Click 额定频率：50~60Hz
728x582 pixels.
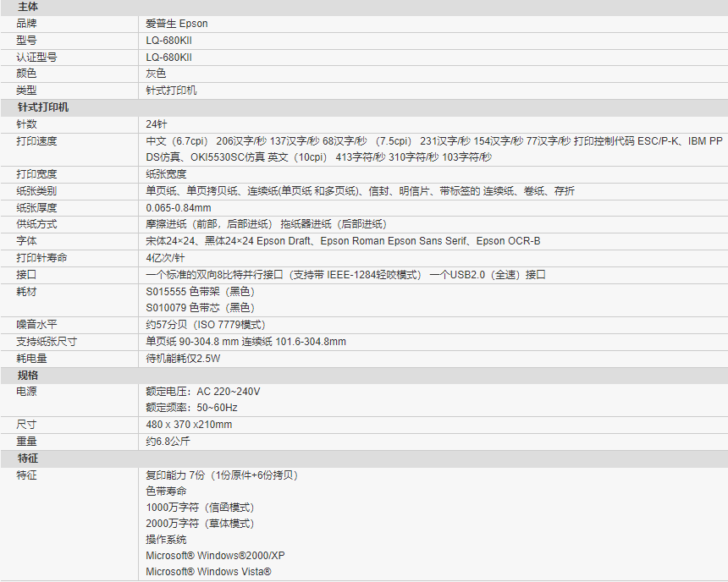(x=192, y=408)
